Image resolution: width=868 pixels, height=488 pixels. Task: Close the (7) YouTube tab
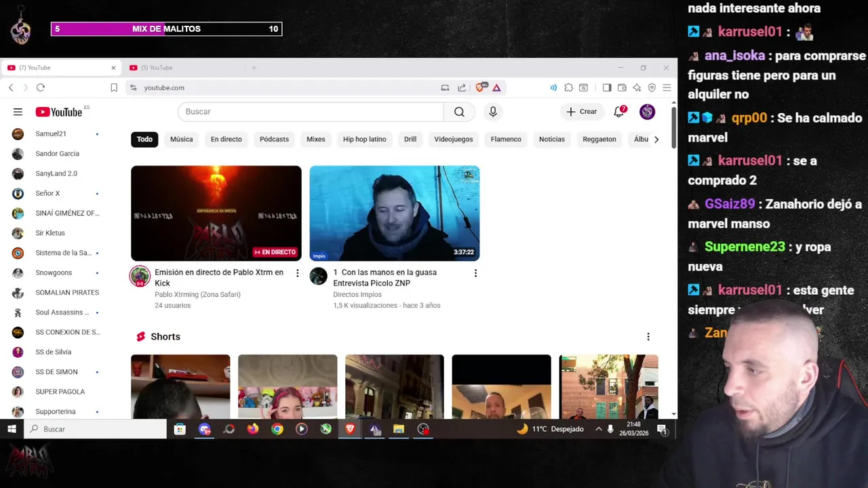[113, 68]
